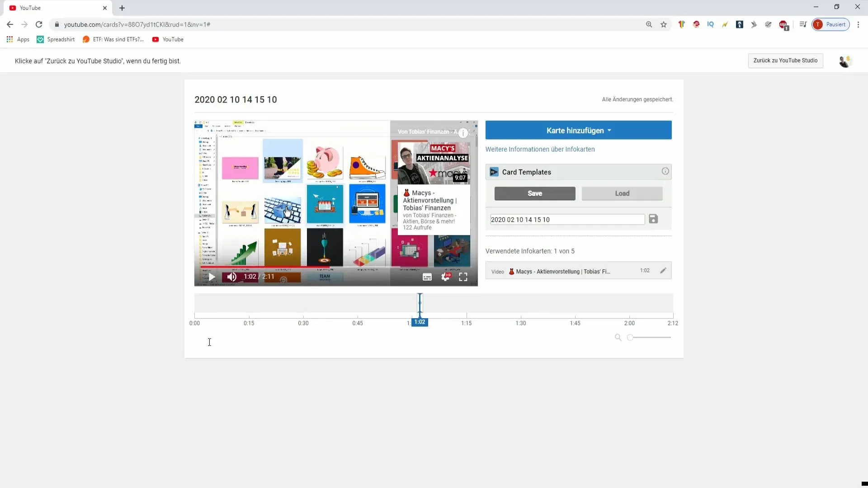868x488 pixels.
Task: Click the bird extension icon
Action: [x=754, y=24]
